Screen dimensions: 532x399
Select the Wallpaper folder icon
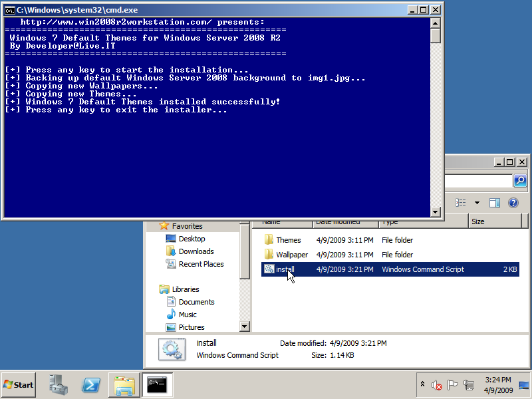269,254
